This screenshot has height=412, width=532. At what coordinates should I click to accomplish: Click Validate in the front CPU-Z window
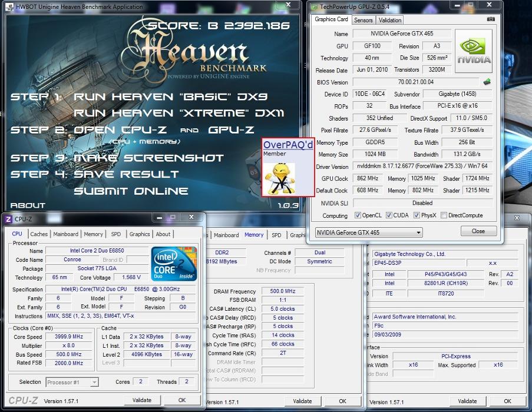point(142,400)
